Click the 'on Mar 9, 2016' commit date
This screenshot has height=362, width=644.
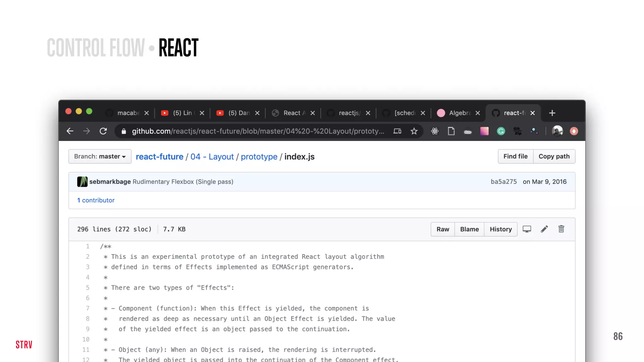(x=545, y=182)
